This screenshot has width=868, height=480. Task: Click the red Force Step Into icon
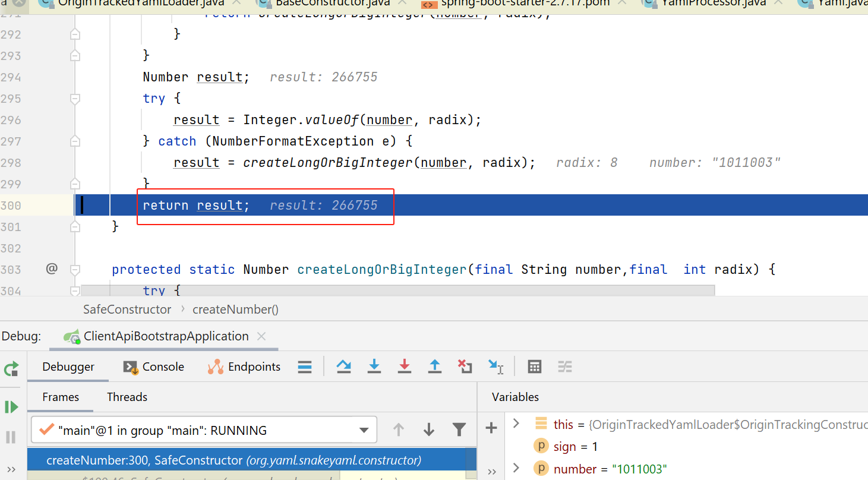click(405, 367)
